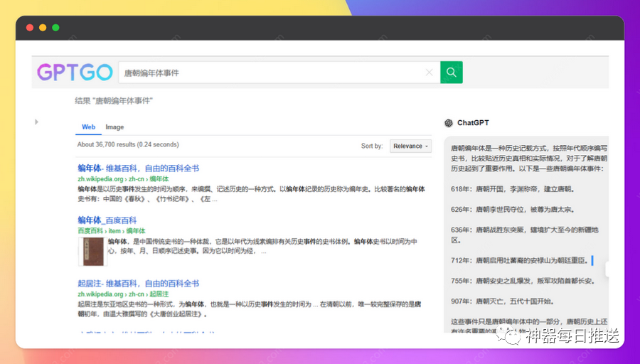Clear the search query with the X icon
Viewport: 640px width, 364px height.
coord(429,73)
